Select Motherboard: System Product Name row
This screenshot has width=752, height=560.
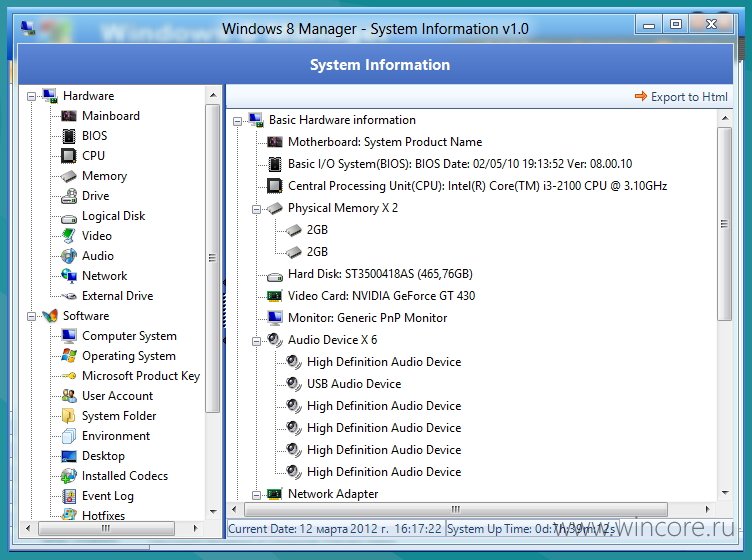[385, 142]
